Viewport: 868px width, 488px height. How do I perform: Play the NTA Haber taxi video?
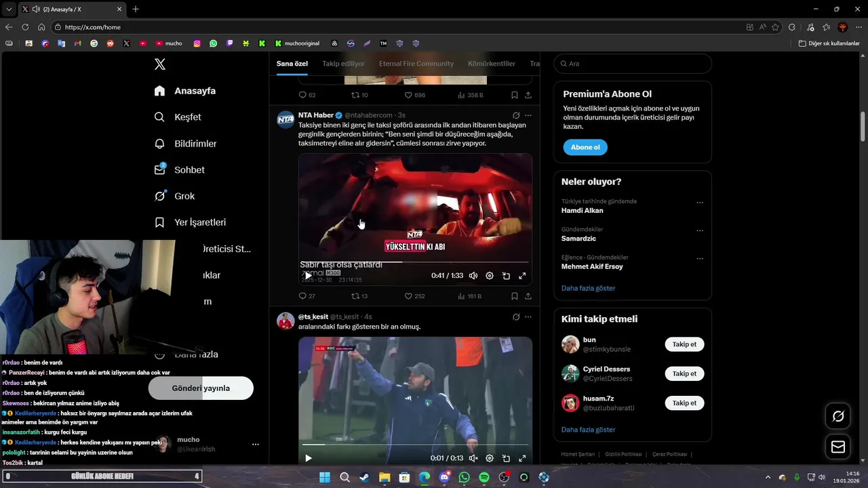308,276
